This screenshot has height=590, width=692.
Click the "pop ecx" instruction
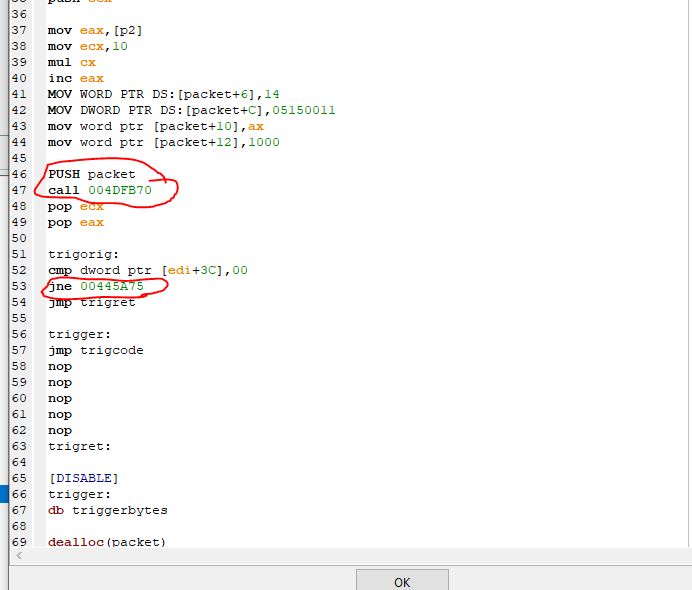[76, 206]
